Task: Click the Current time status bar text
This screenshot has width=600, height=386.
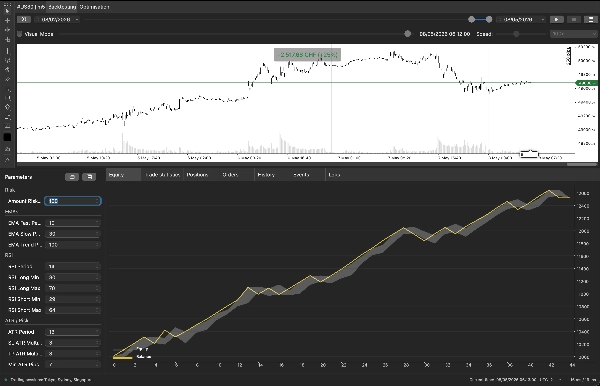Action: tap(511, 380)
